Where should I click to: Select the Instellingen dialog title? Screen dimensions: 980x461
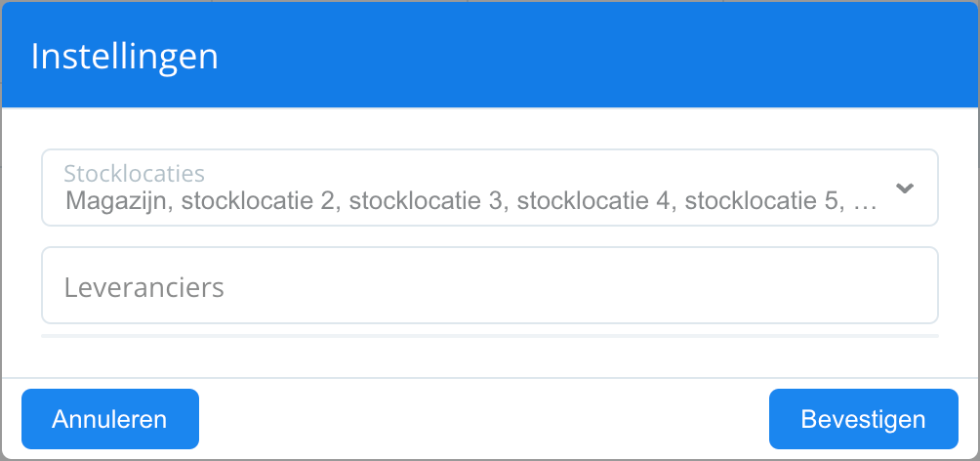point(124,57)
